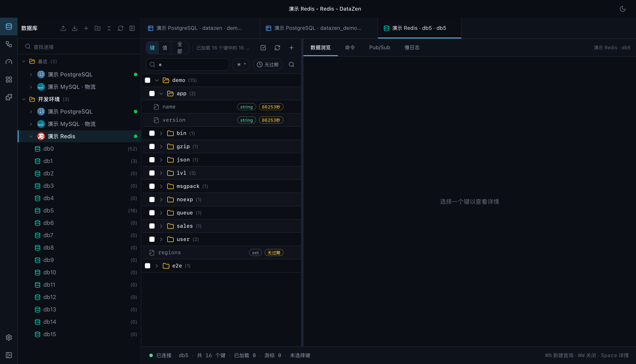Check the e2e folder checkbox
The height and width of the screenshot is (364, 636).
[x=148, y=266]
